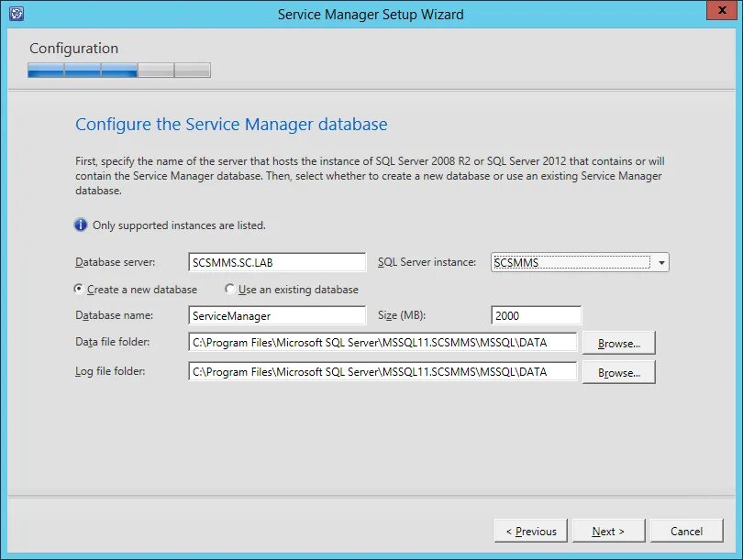This screenshot has width=743, height=560.
Task: Cancel the setup wizard
Action: coord(686,531)
